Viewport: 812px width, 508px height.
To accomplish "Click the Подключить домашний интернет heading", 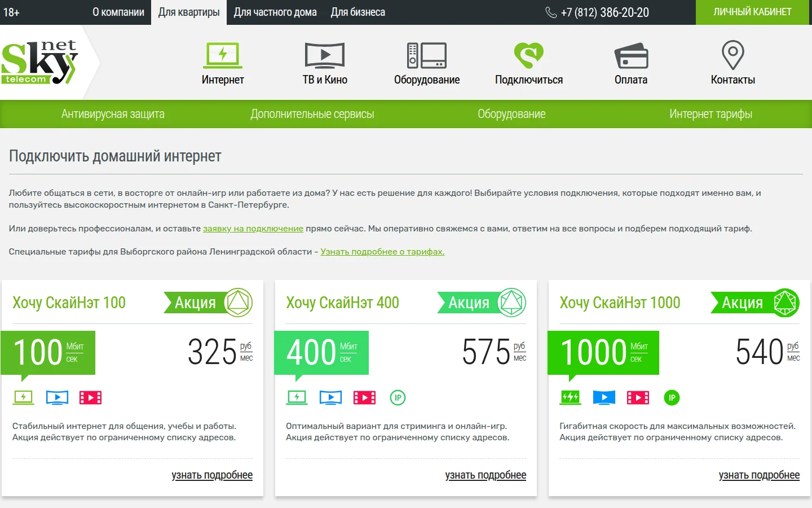I will [x=115, y=156].
